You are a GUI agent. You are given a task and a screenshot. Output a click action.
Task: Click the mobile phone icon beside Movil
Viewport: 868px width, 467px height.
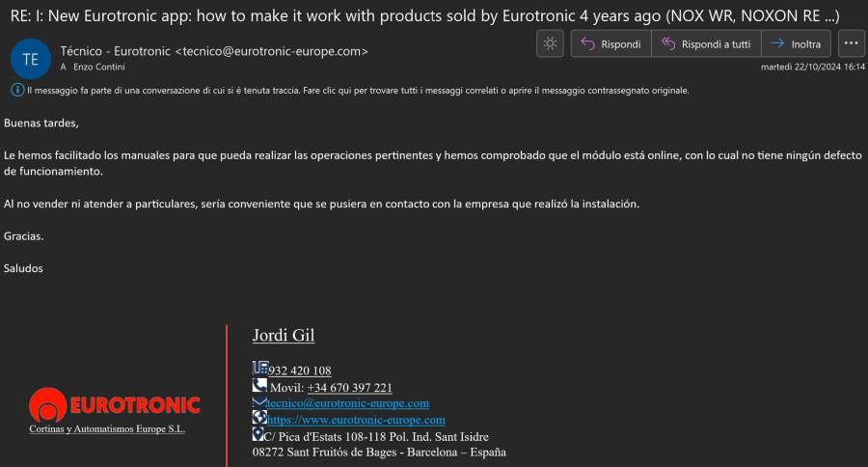[259, 385]
